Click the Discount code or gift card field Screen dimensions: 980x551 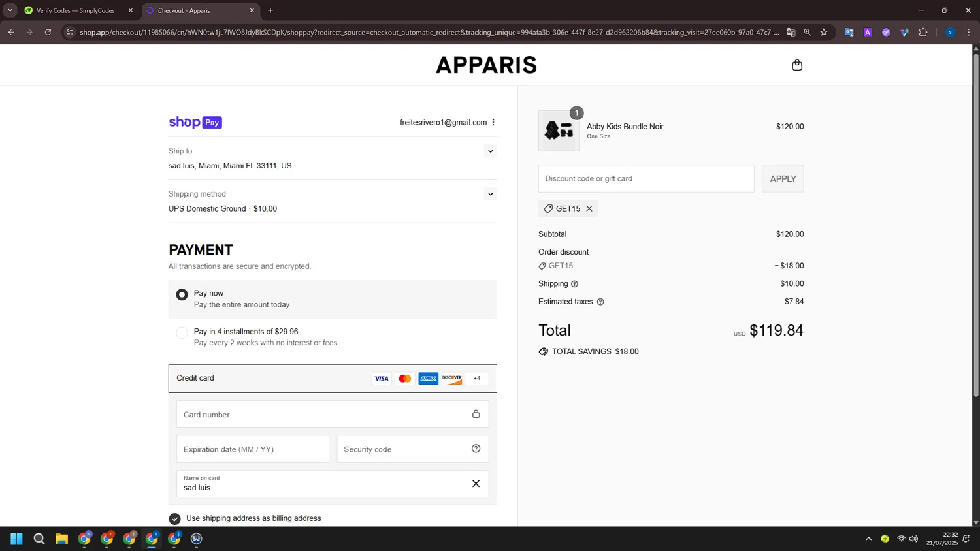coord(646,178)
